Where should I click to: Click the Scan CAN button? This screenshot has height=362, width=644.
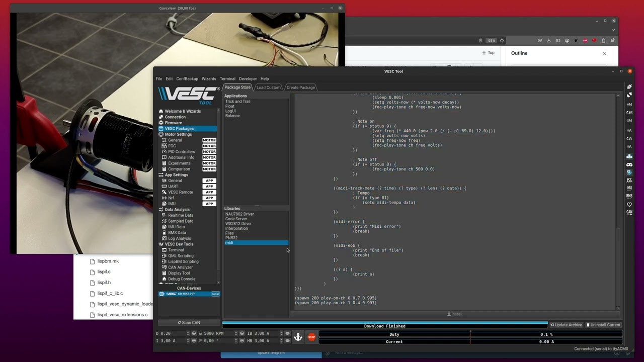[189, 323]
